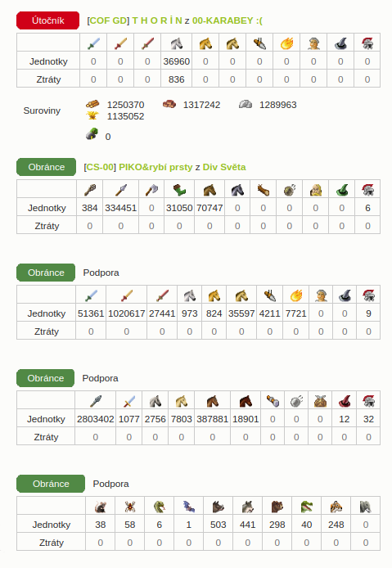Open the 00-KARABEY :( village link
Image resolution: width=392 pixels, height=568 pixels.
tap(228, 20)
